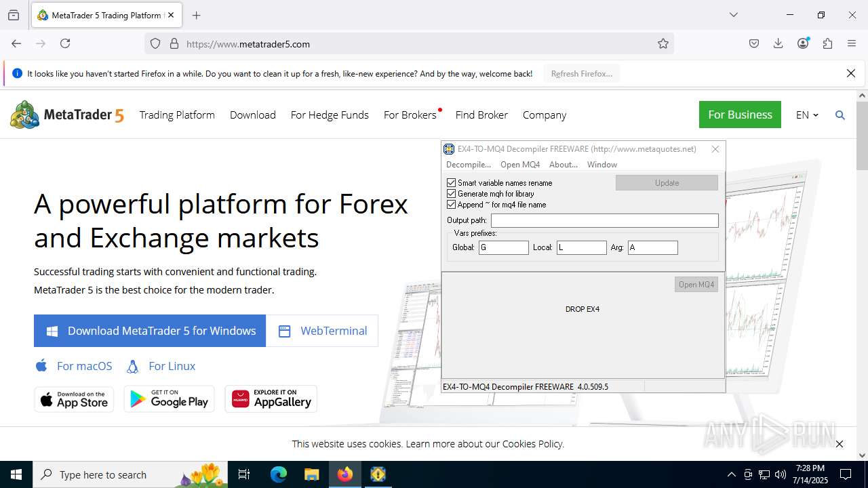The image size is (868, 488).
Task: Click the Get it on Google Play badge
Action: pos(169,399)
